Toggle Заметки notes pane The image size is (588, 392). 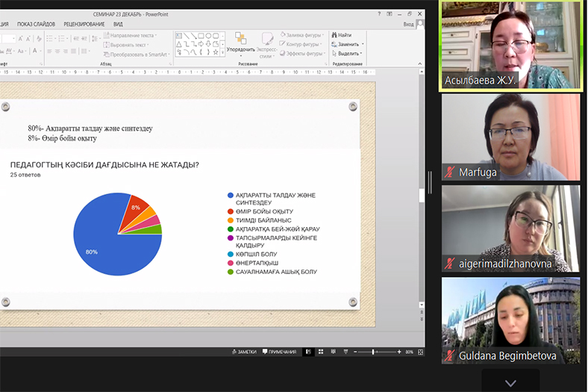click(244, 352)
